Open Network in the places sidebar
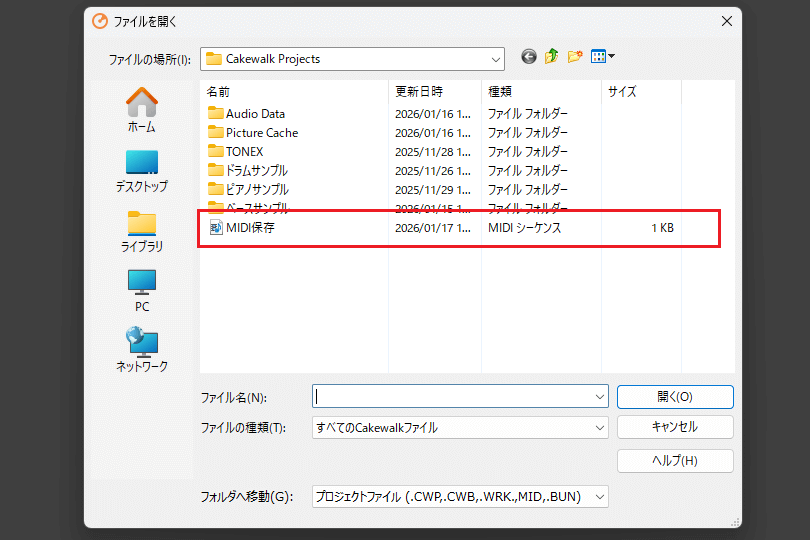Viewport: 810px width, 540px height. pos(141,350)
